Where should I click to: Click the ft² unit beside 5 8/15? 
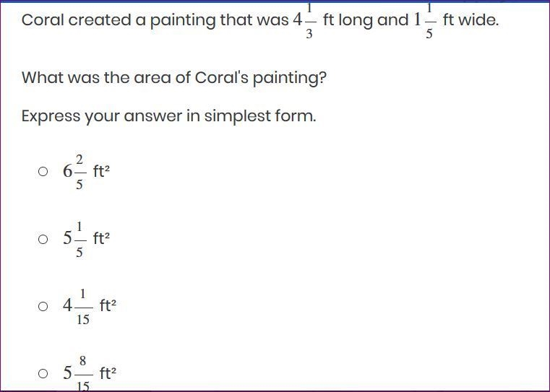(108, 373)
